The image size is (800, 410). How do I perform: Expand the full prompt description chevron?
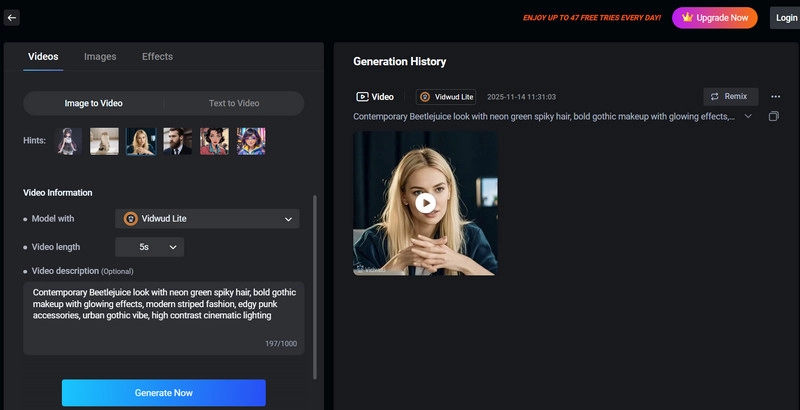748,117
